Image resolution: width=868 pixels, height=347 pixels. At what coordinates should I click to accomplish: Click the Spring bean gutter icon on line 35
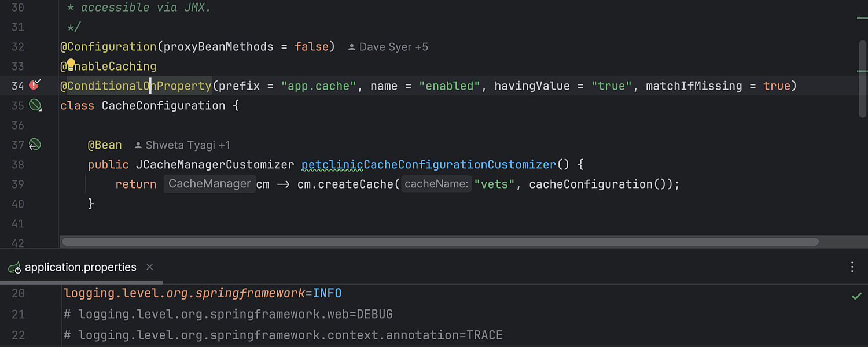[x=35, y=105]
